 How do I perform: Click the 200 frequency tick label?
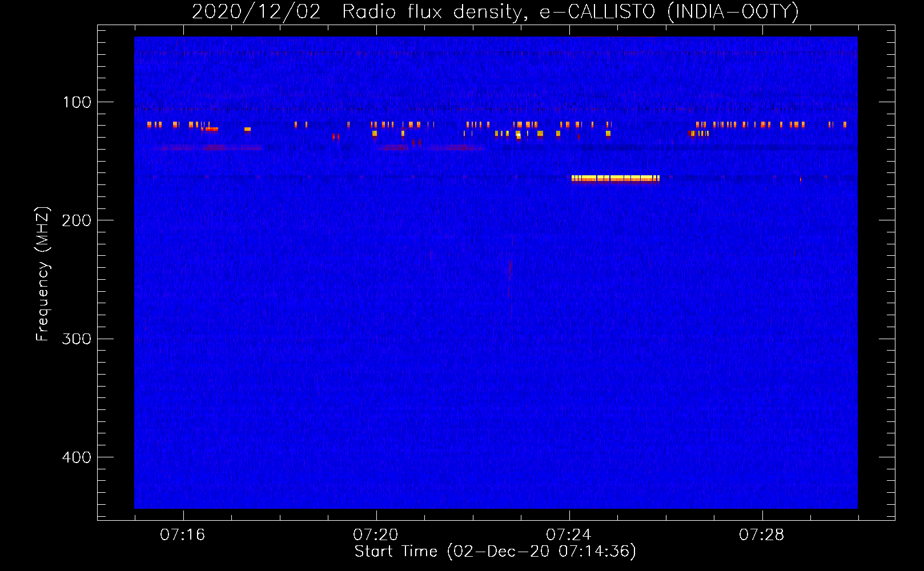point(77,220)
